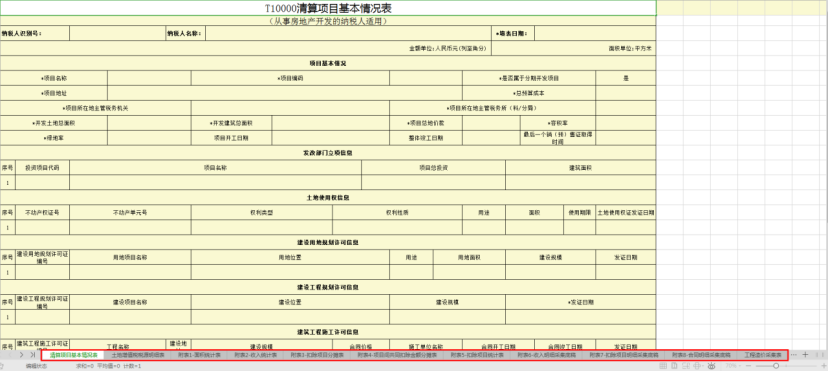Select the 从事房地产开发的纳税人适用 subtitle cell
Screen dimensions: 828x372
coord(328,21)
